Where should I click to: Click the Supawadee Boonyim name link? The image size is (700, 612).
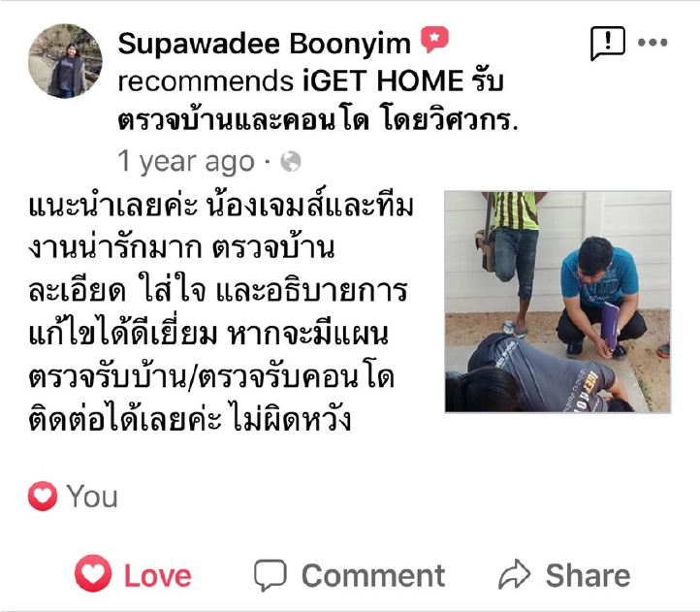pyautogui.click(x=265, y=44)
